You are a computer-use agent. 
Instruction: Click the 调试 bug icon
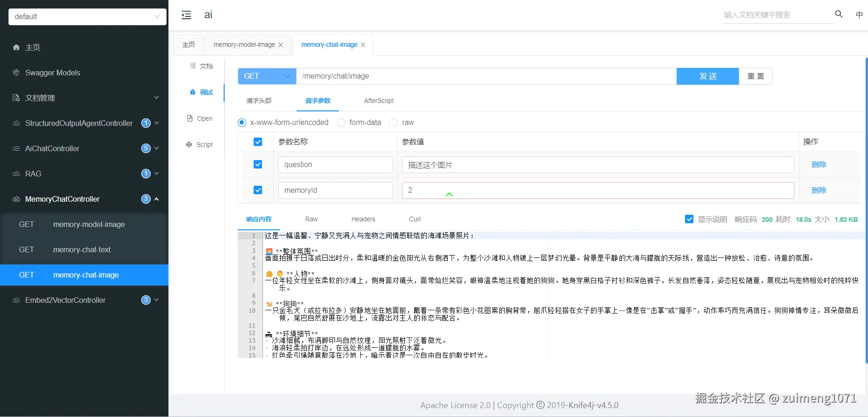[193, 92]
